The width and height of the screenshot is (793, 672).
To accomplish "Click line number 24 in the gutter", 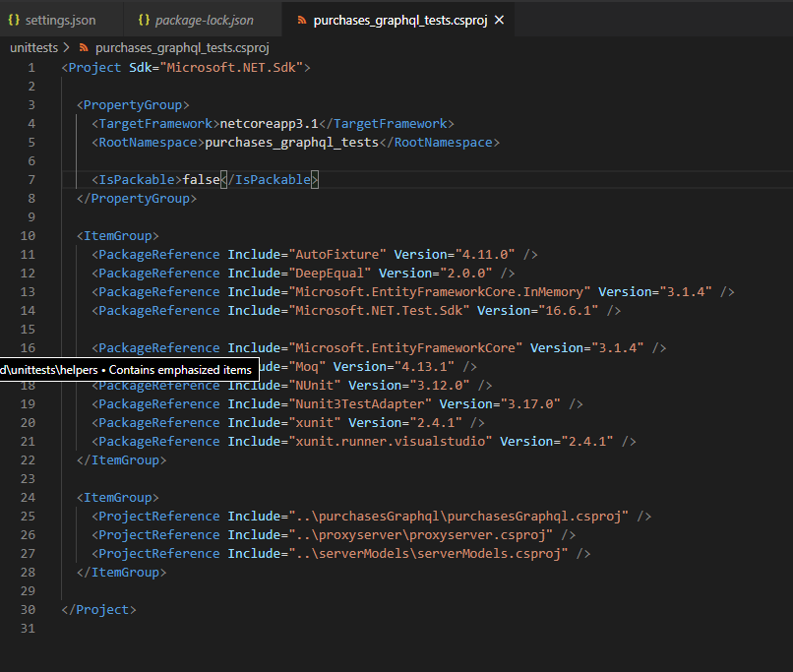I will pos(28,498).
